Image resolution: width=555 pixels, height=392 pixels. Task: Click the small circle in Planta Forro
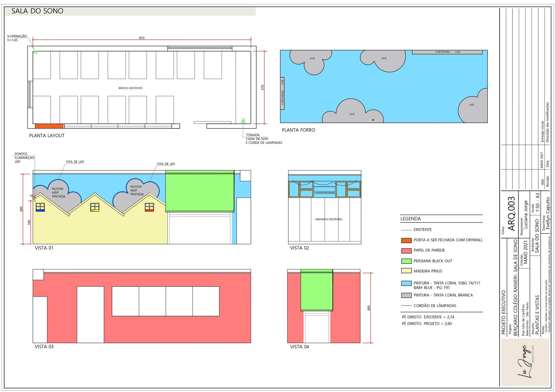[373, 120]
